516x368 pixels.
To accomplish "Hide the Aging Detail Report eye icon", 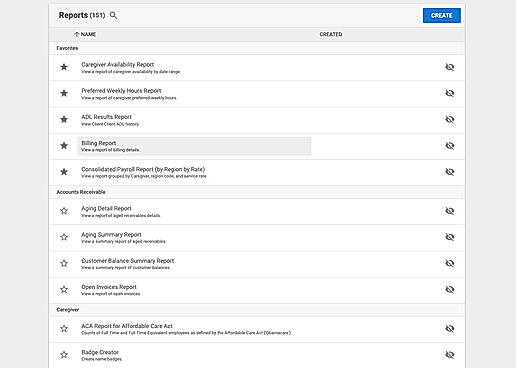I will [x=450, y=211].
